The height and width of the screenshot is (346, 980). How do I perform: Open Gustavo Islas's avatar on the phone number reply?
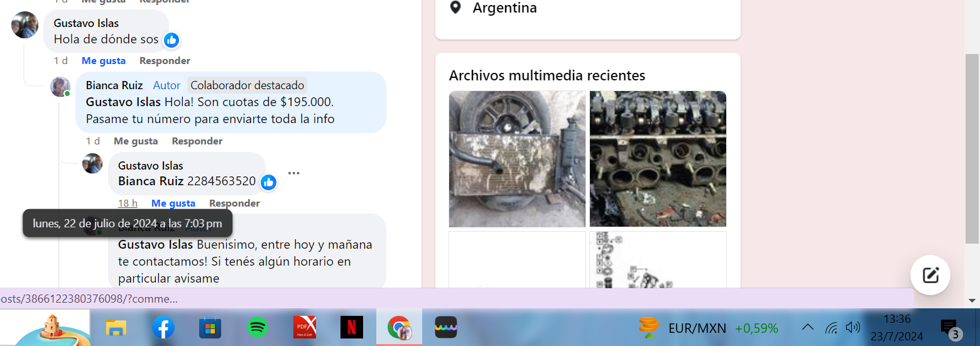point(92,163)
